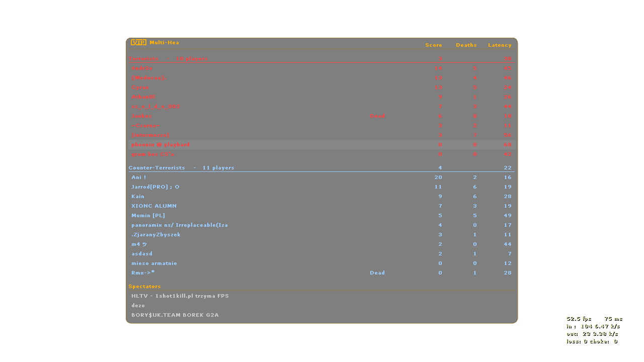644x362 pixels.
Task: Click the Score column header
Action: point(434,45)
